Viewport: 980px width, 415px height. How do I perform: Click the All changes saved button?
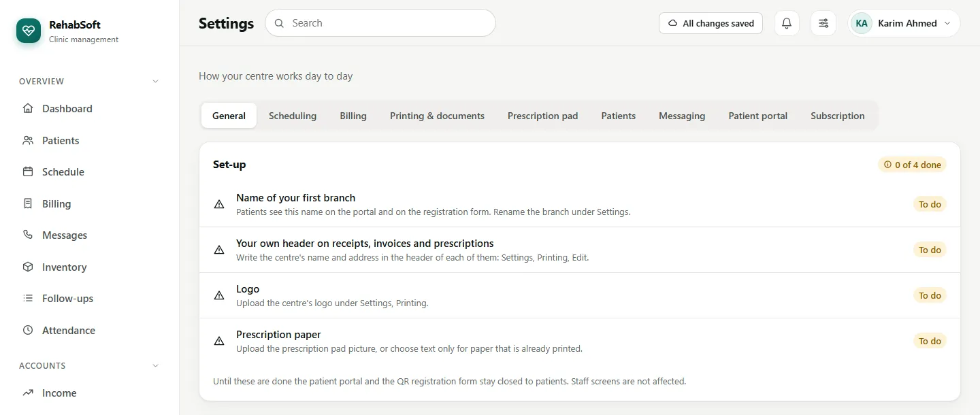coord(710,23)
